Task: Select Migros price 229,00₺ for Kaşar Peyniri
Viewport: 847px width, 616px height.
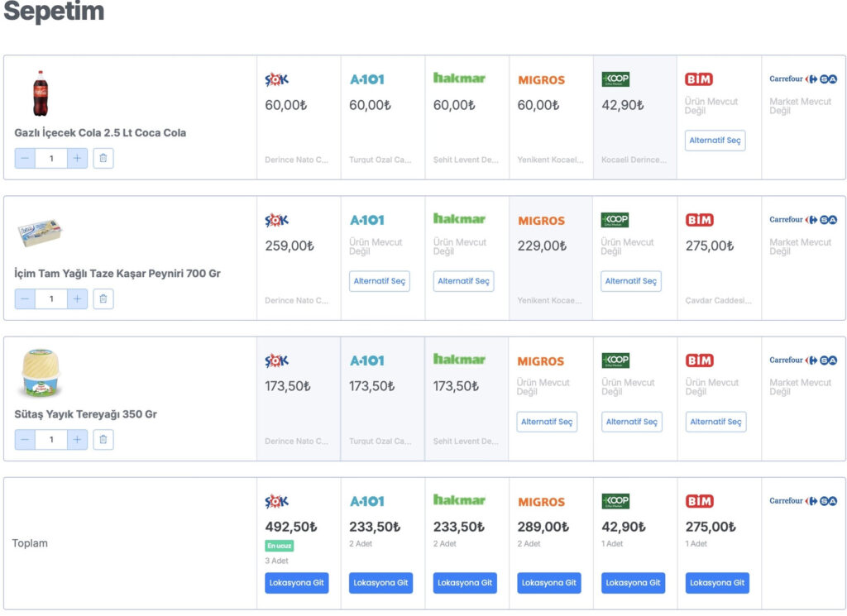Action: coord(542,246)
